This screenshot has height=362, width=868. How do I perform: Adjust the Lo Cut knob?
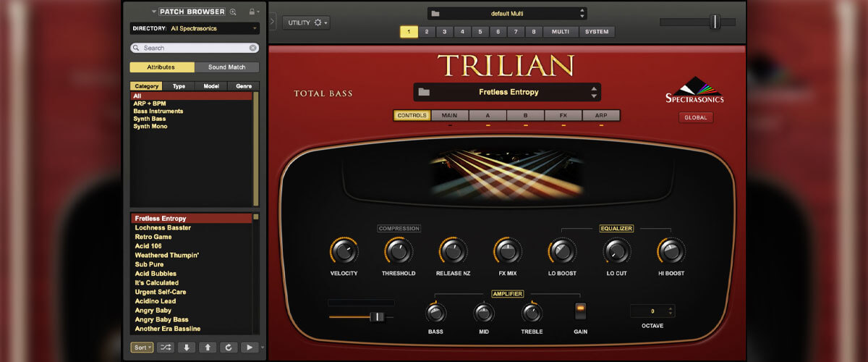616,251
